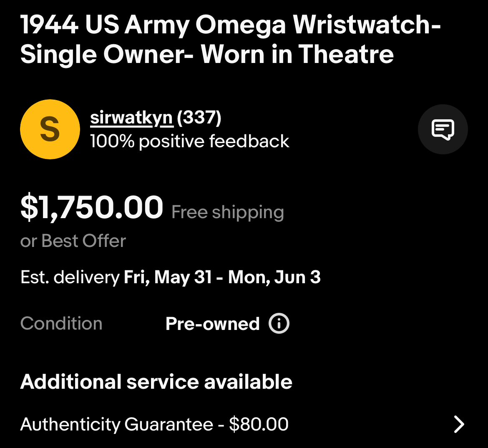Tap the "Additional service available" heading
Screen dimensions: 488x448
tap(156, 382)
